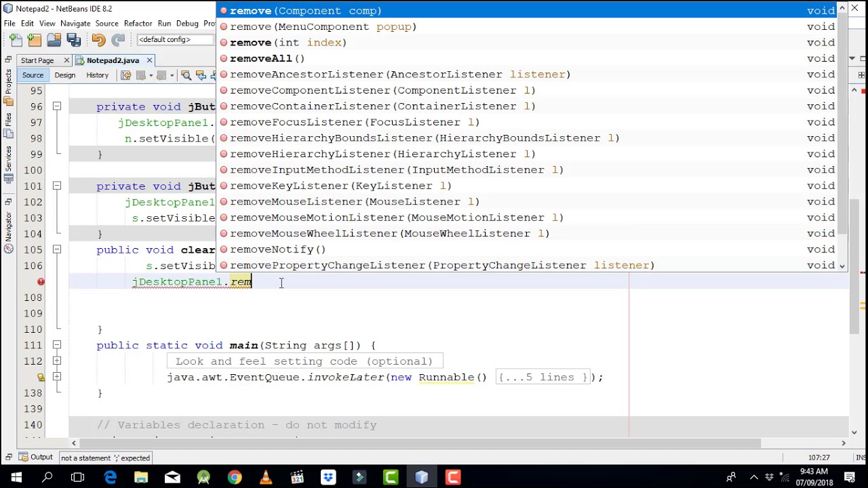Image resolution: width=868 pixels, height=488 pixels.
Task: Open the Refactor menu
Action: click(138, 23)
